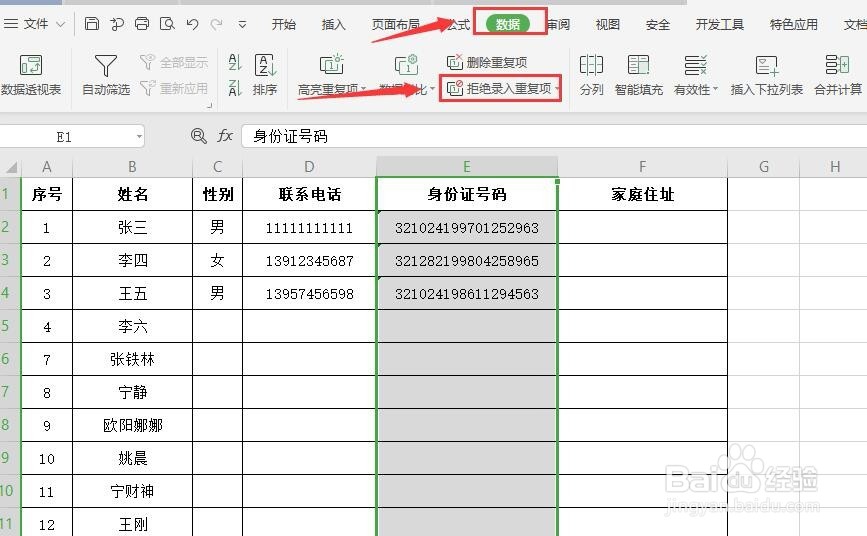Select column E header
This screenshot has height=536, width=867.
click(467, 166)
